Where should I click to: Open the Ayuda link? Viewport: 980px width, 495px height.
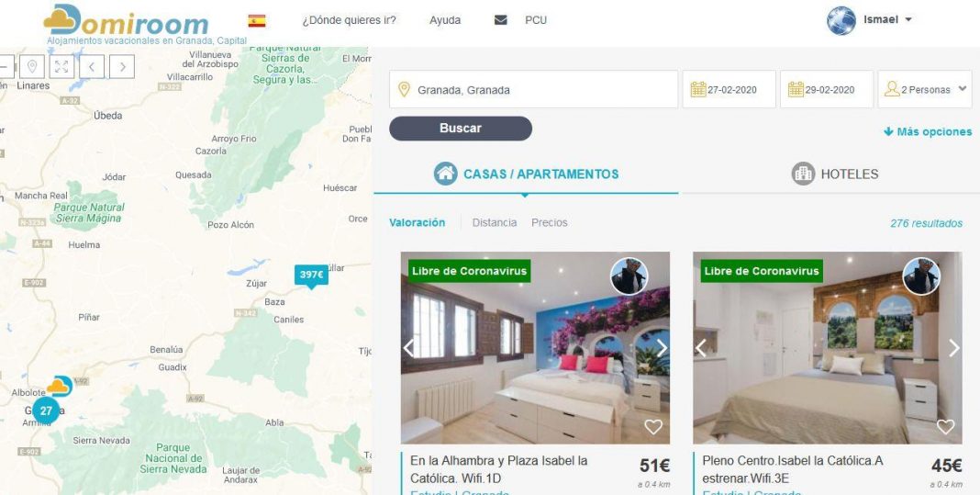445,20
